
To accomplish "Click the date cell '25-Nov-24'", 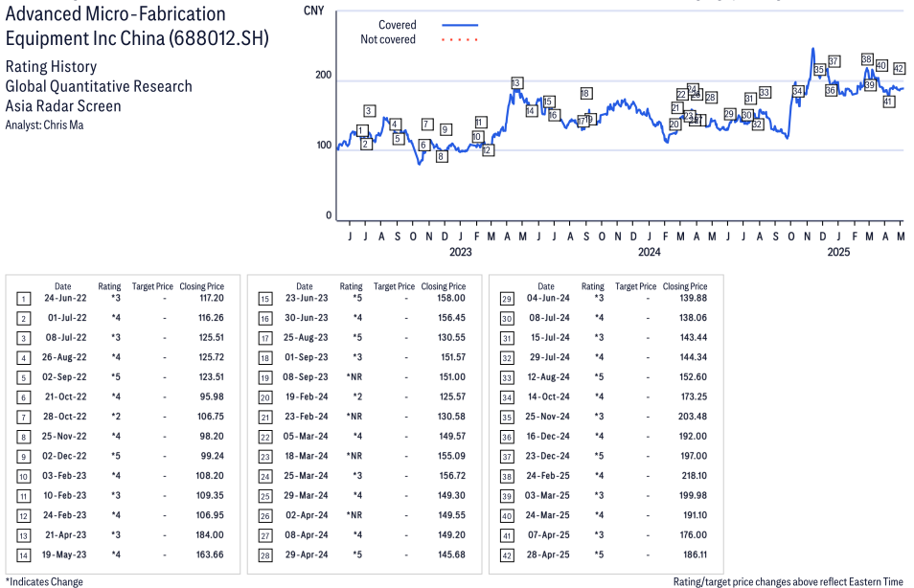I will pos(547,417).
